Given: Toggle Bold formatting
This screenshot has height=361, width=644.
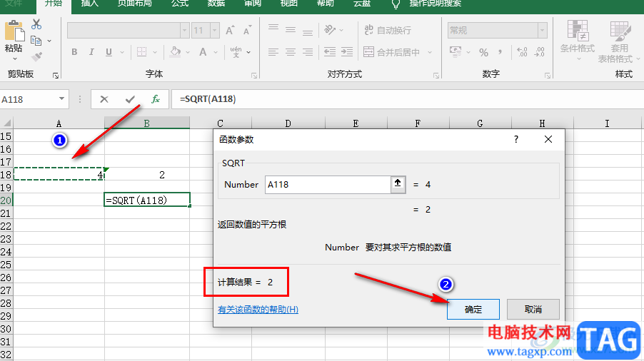Looking at the screenshot, I should (74, 52).
